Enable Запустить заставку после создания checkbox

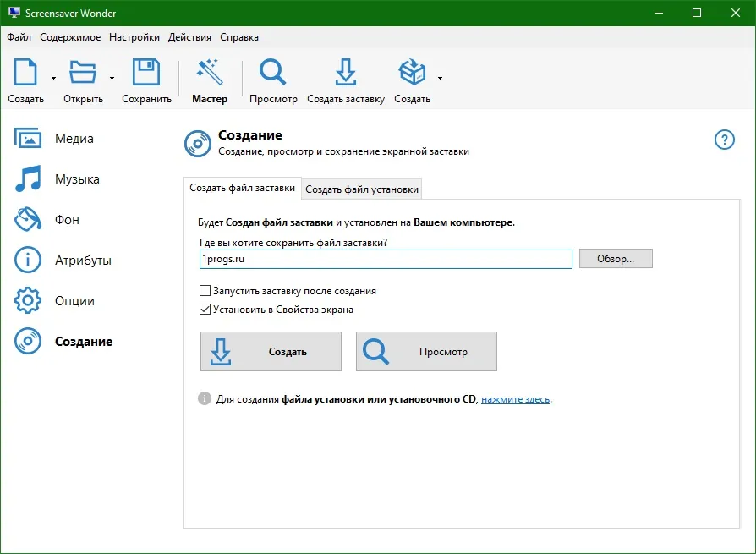point(205,291)
